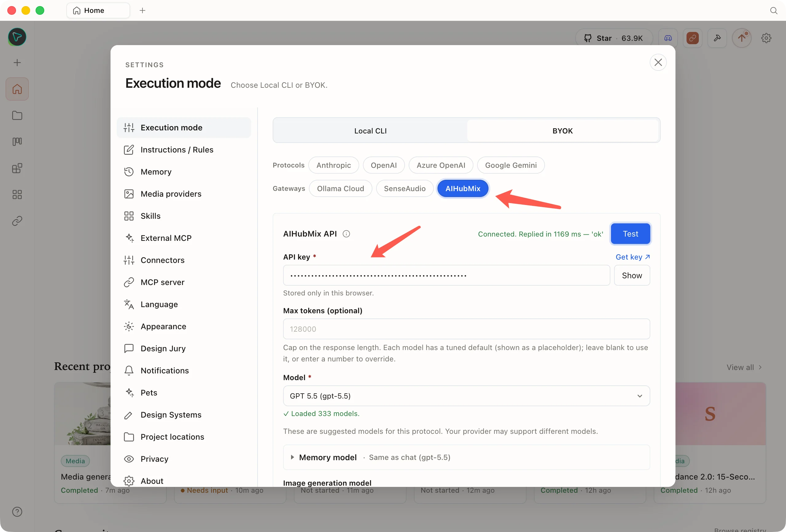Click the 'Connected. Replied in 1169 ms' status
The image size is (786, 532).
coord(540,234)
